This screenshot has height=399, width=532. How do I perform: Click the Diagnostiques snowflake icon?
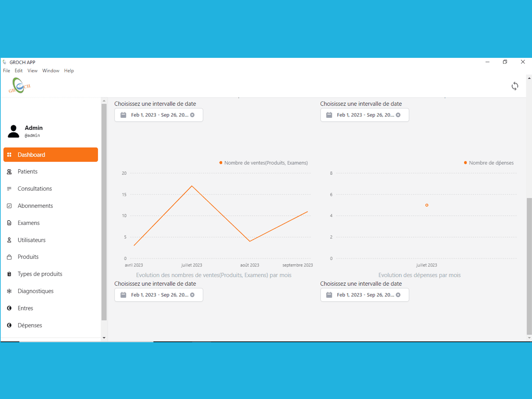coord(9,291)
